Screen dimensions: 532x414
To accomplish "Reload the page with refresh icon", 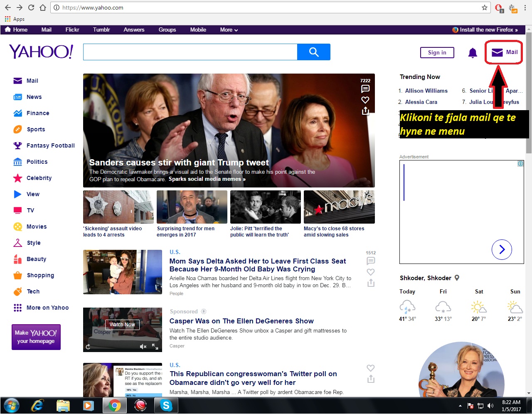I will tap(31, 7).
